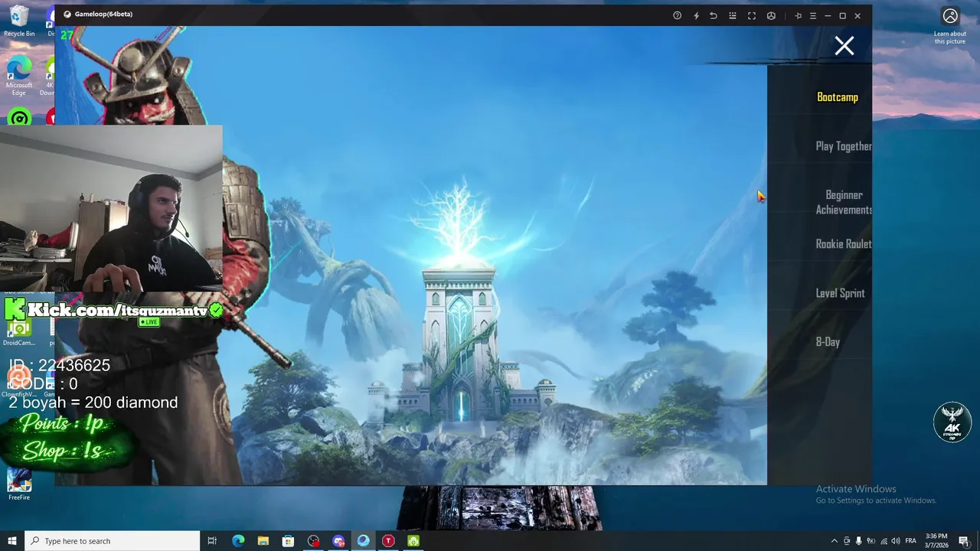This screenshot has height=551, width=980.
Task: Open File Explorer from the taskbar
Action: [263, 541]
